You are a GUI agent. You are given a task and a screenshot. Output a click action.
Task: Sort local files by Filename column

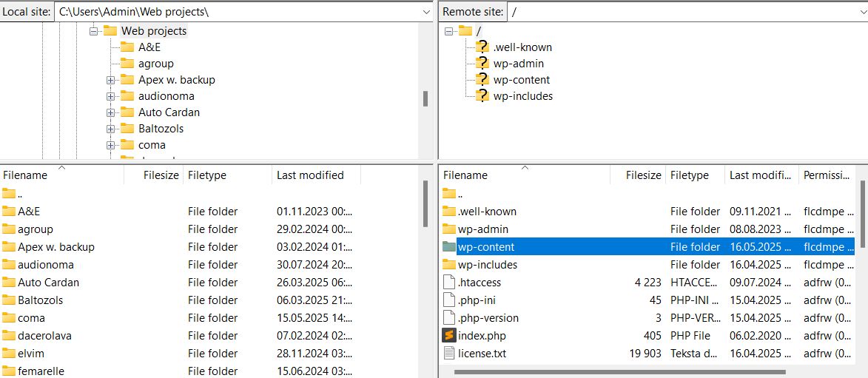(62, 175)
